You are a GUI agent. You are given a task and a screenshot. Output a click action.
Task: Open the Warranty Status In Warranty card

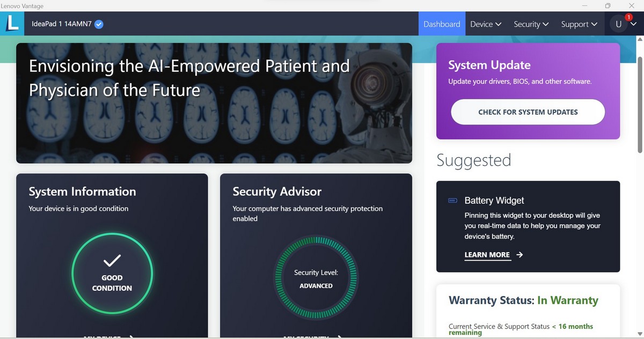tap(528, 311)
